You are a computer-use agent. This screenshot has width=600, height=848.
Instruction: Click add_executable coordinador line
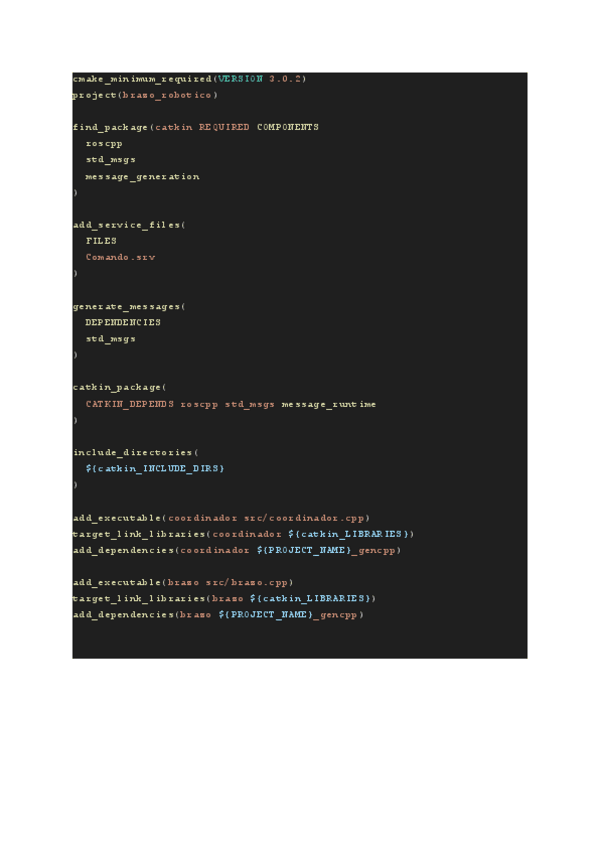click(221, 518)
